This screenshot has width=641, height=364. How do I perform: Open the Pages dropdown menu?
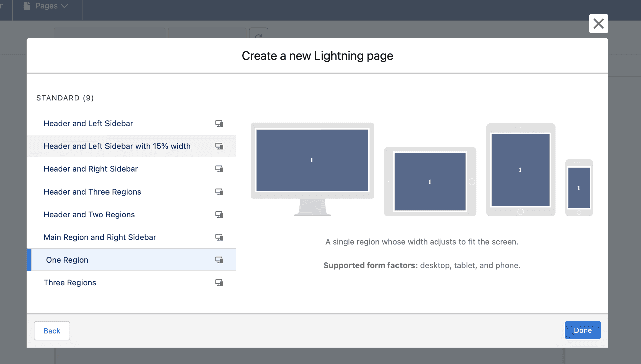[47, 6]
